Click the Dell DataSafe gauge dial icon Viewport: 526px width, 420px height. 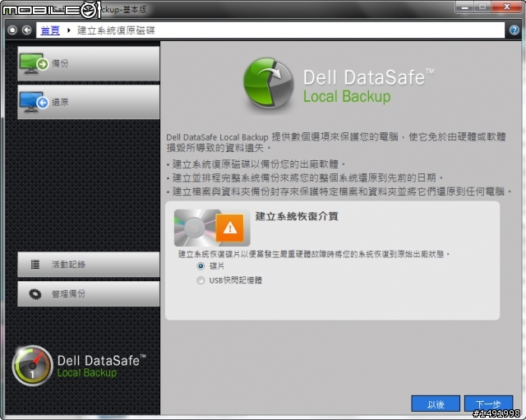click(33, 366)
